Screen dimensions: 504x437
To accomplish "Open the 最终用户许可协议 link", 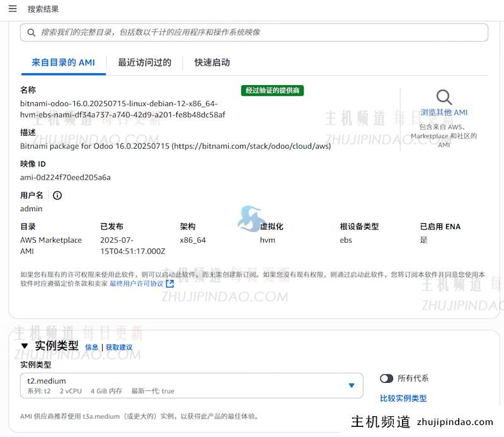I will point(137,284).
